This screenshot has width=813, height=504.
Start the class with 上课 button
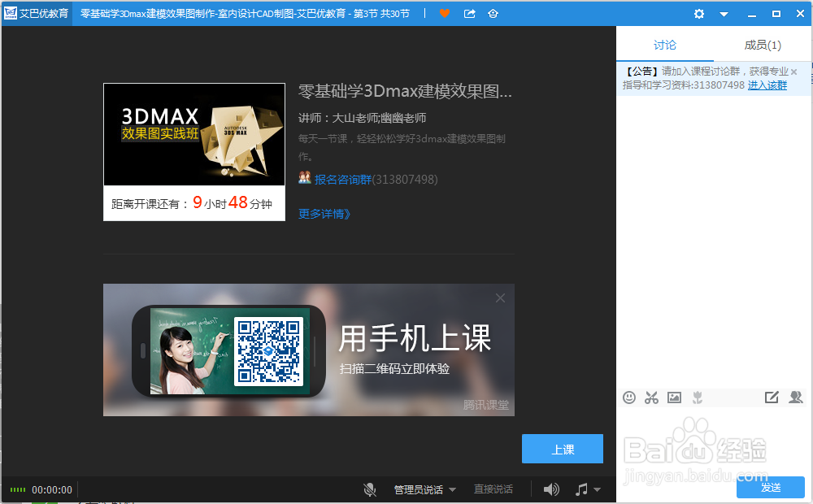pos(563,449)
